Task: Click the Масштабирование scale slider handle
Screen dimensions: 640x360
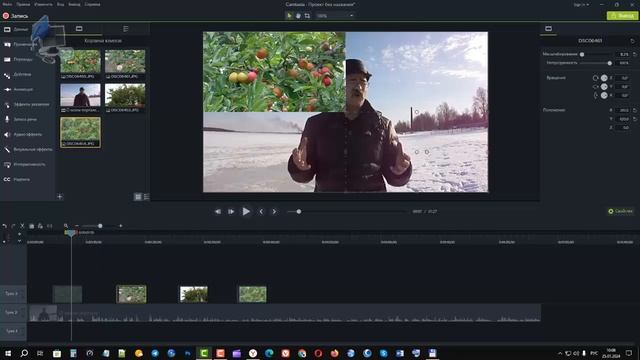Action: (582, 54)
